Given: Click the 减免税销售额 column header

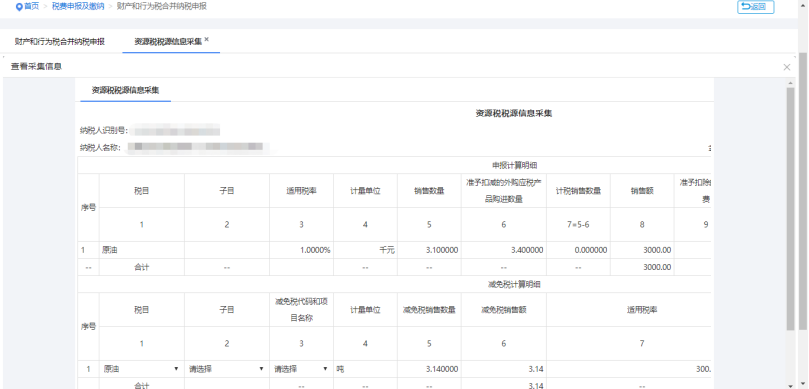Looking at the screenshot, I should 504,310.
